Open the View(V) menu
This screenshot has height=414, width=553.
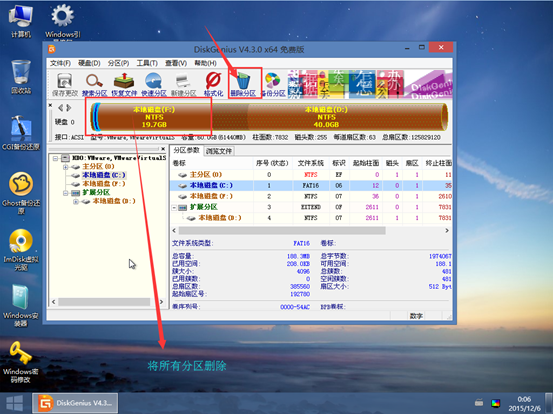[176, 63]
